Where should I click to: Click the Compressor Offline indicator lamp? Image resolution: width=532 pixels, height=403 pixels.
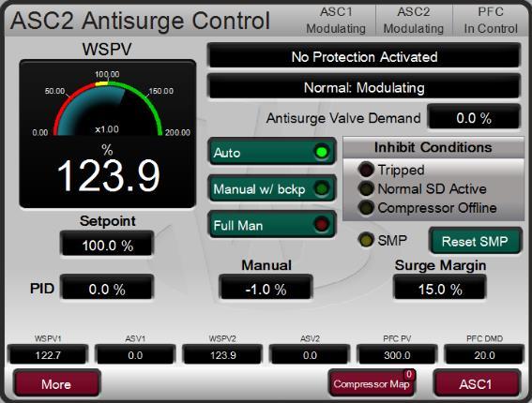(366, 208)
